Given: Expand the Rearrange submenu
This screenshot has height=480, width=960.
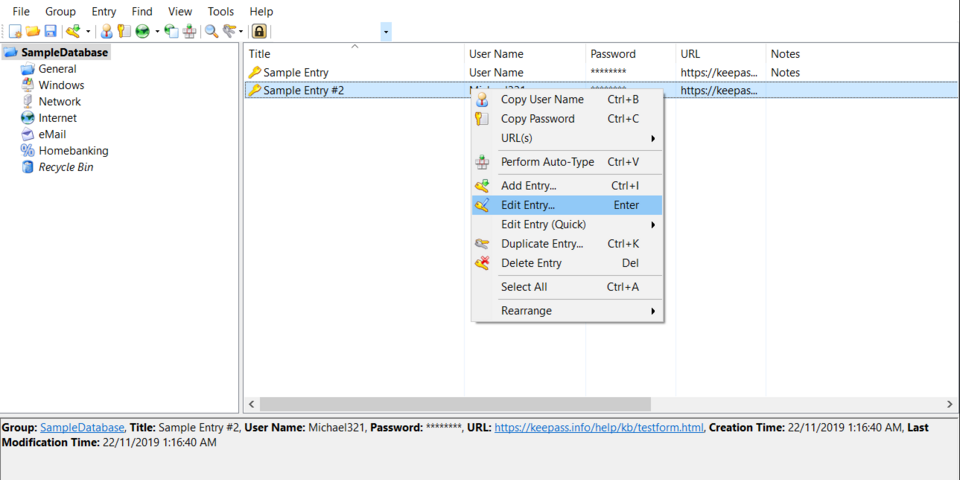Looking at the screenshot, I should (x=567, y=311).
